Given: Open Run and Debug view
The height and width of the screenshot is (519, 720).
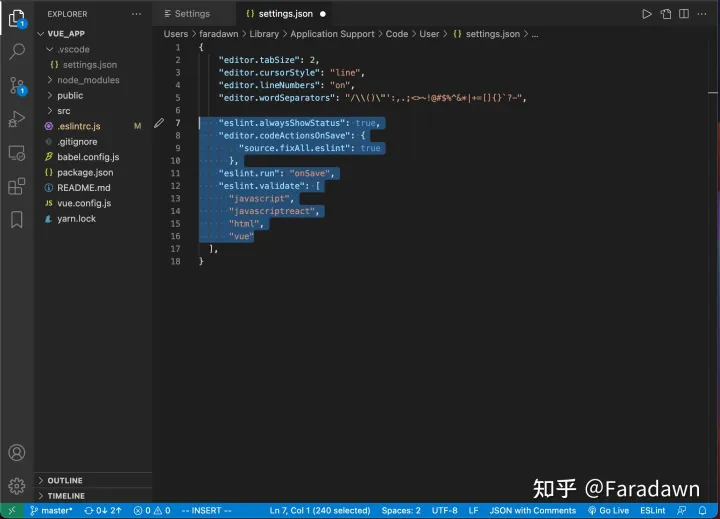Looking at the screenshot, I should (x=17, y=119).
